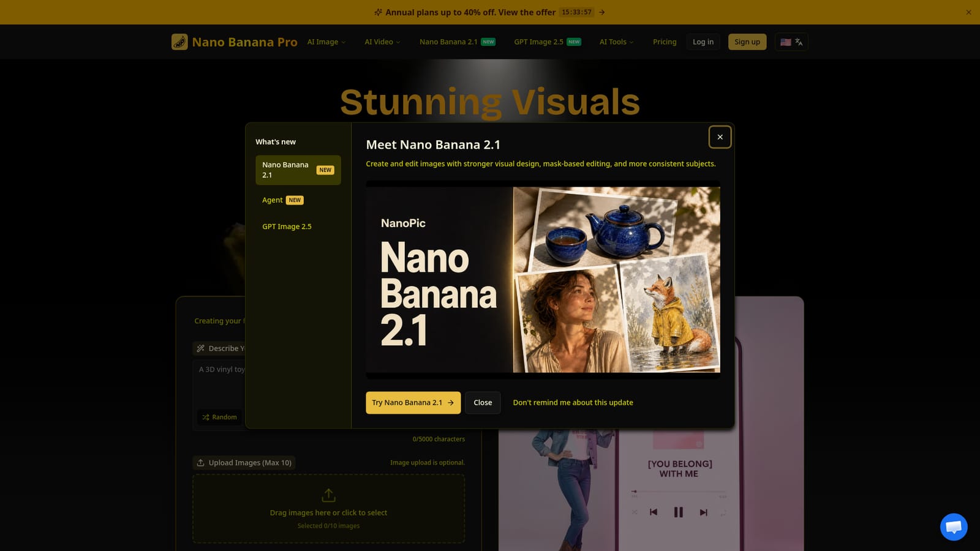This screenshot has width=980, height=551.
Task: Open the language selector flag icon
Action: (786, 42)
